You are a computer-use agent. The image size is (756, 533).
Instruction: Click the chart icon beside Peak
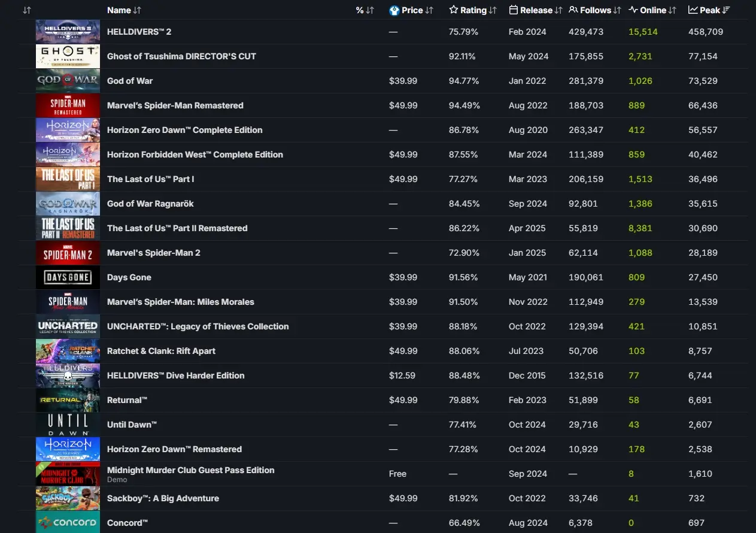point(693,10)
